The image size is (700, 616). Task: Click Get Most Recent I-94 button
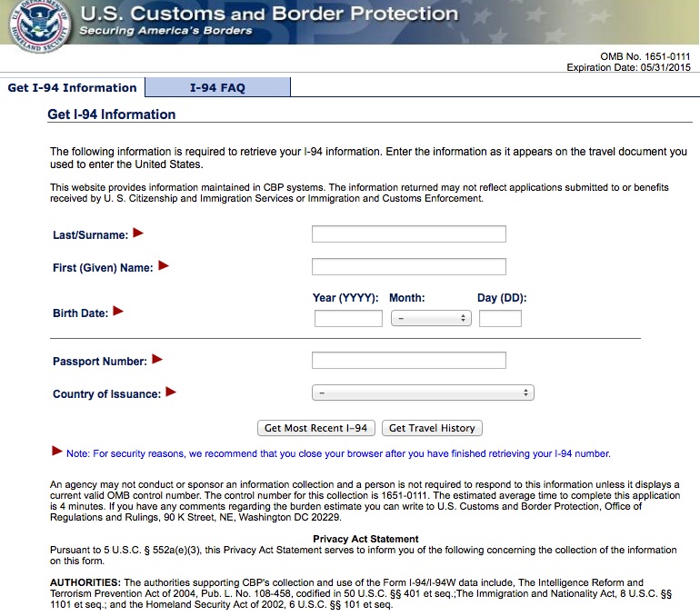[x=316, y=428]
